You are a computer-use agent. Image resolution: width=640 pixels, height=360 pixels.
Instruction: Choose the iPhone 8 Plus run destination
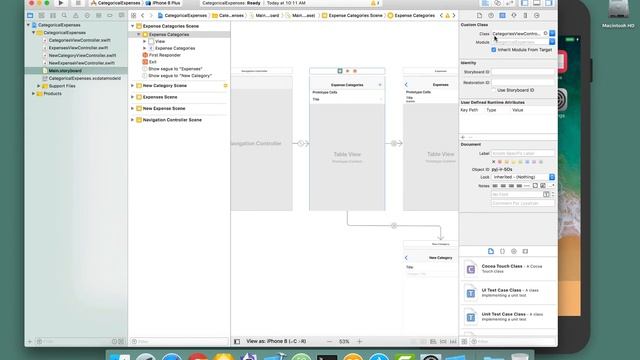tap(163, 3)
